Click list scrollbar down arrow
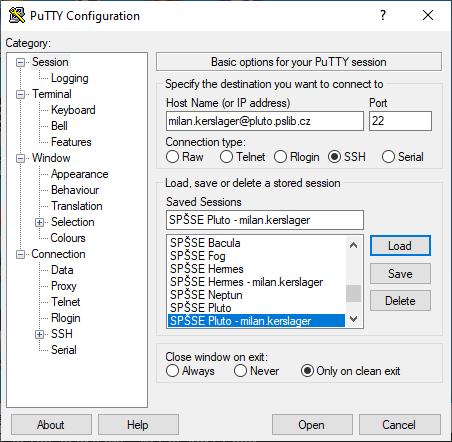Image resolution: width=452 pixels, height=442 pixels. 353,319
